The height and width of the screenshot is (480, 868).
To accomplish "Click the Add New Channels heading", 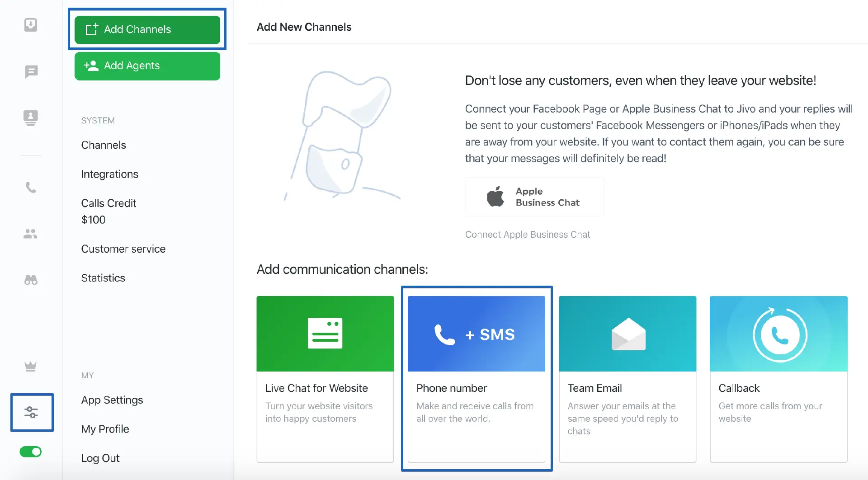I will [x=304, y=27].
